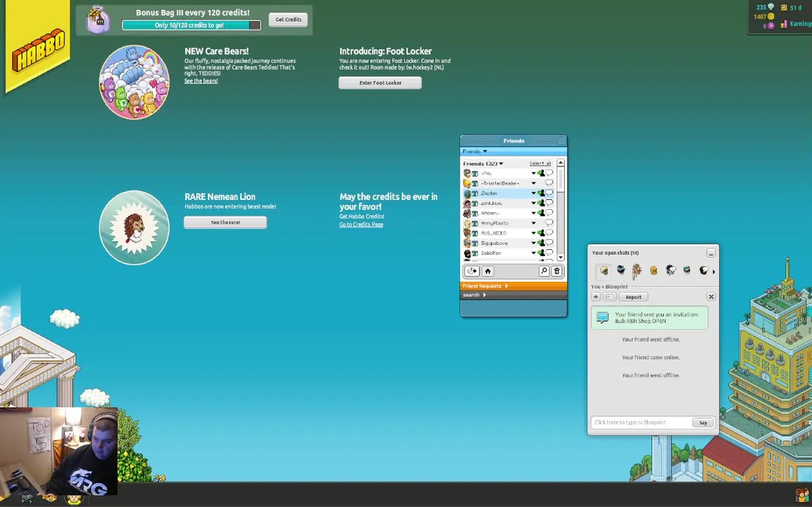Select second chat avatar with dark hat
Viewport: 812px width, 507px height.
[x=620, y=270]
